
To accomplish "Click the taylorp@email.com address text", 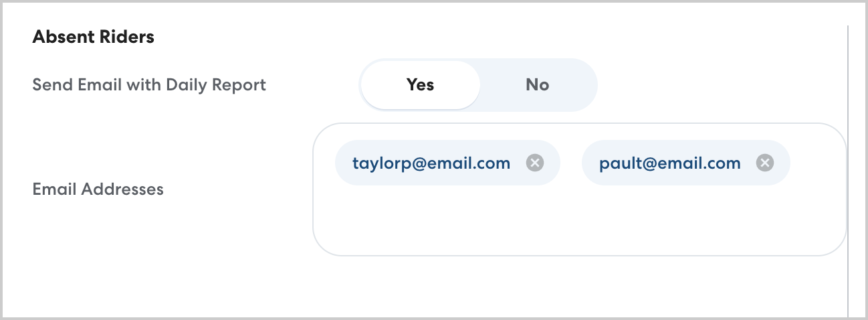I will click(431, 163).
